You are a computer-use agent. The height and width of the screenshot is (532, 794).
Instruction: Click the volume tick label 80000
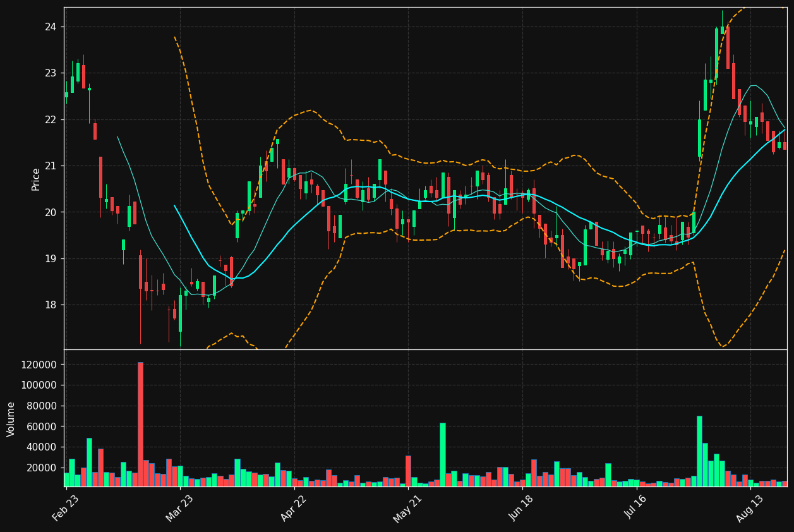[42, 406]
